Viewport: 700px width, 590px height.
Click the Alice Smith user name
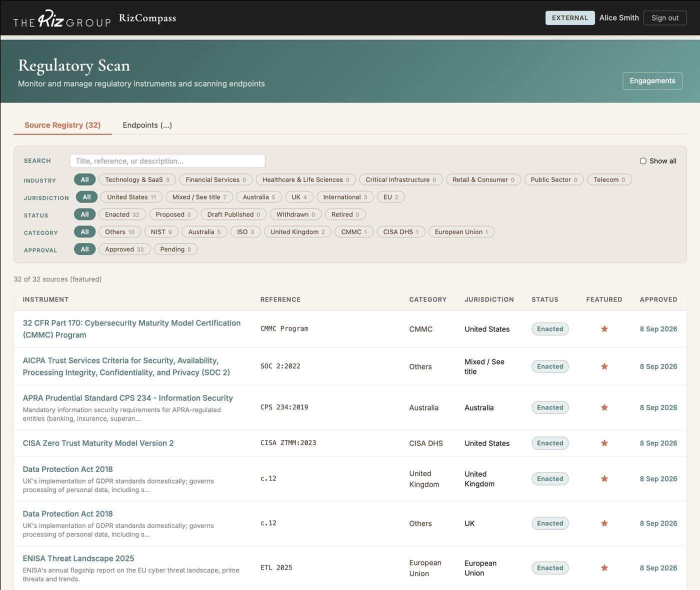[x=619, y=18]
